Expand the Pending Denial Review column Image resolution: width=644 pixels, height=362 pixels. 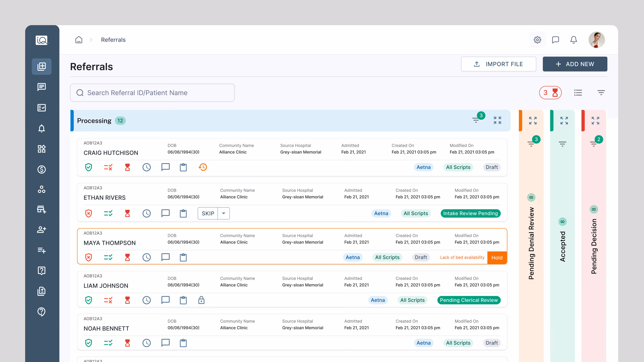[x=533, y=120]
